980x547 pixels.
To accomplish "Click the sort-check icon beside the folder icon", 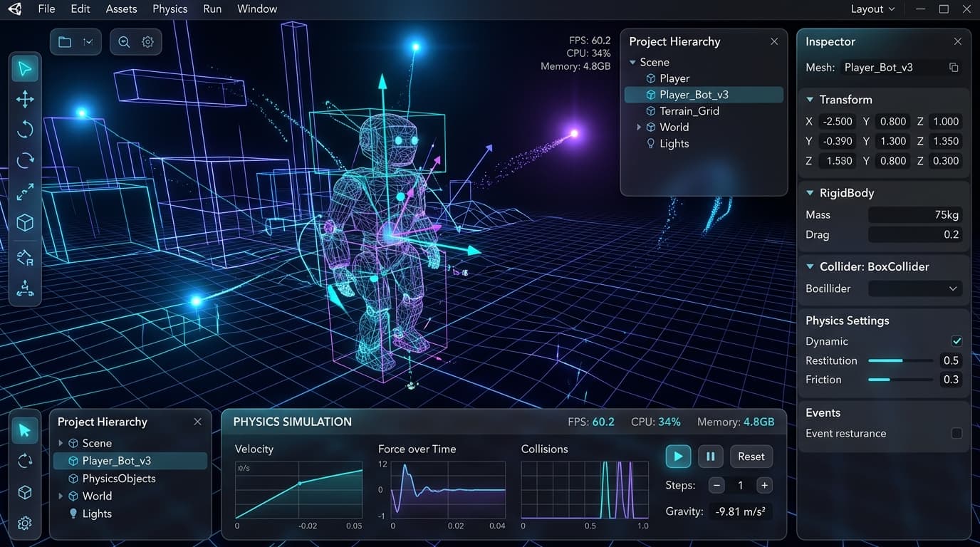I will click(x=88, y=42).
